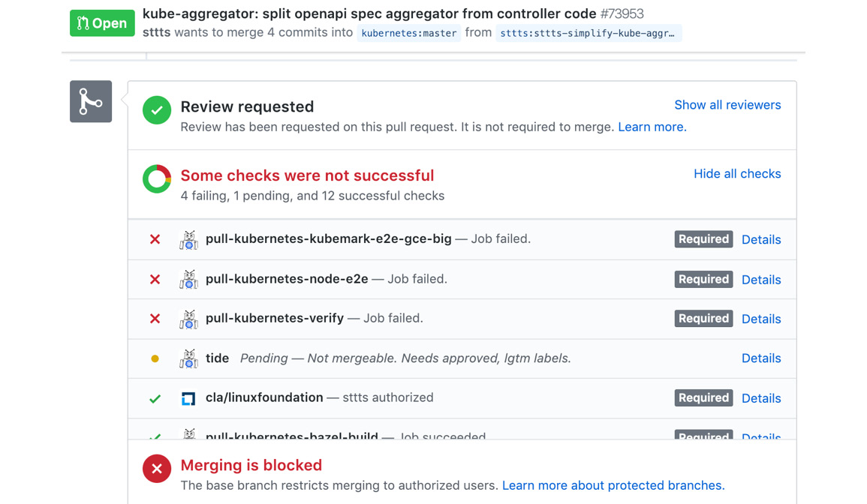Click the red Merging is blocked icon
The width and height of the screenshot is (867, 504).
tap(157, 469)
